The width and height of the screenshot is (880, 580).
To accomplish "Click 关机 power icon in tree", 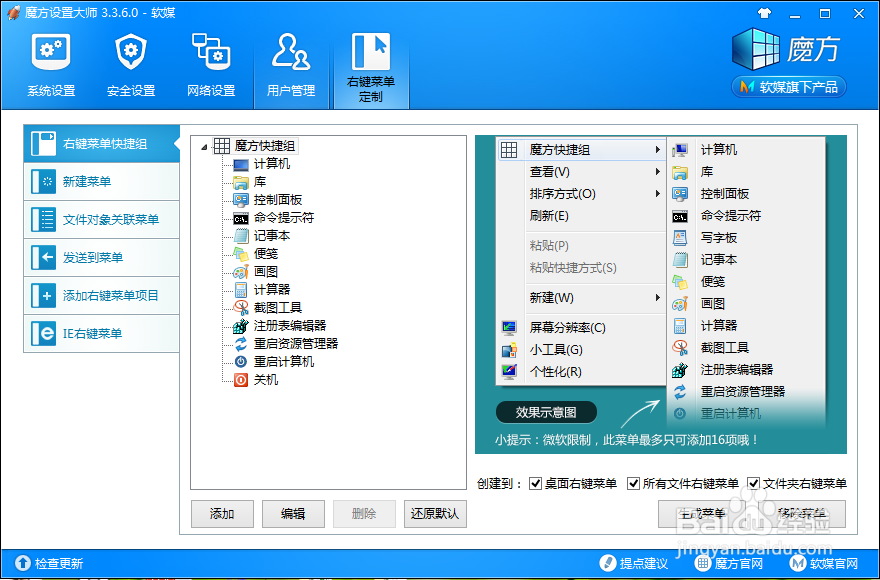I will click(x=241, y=380).
